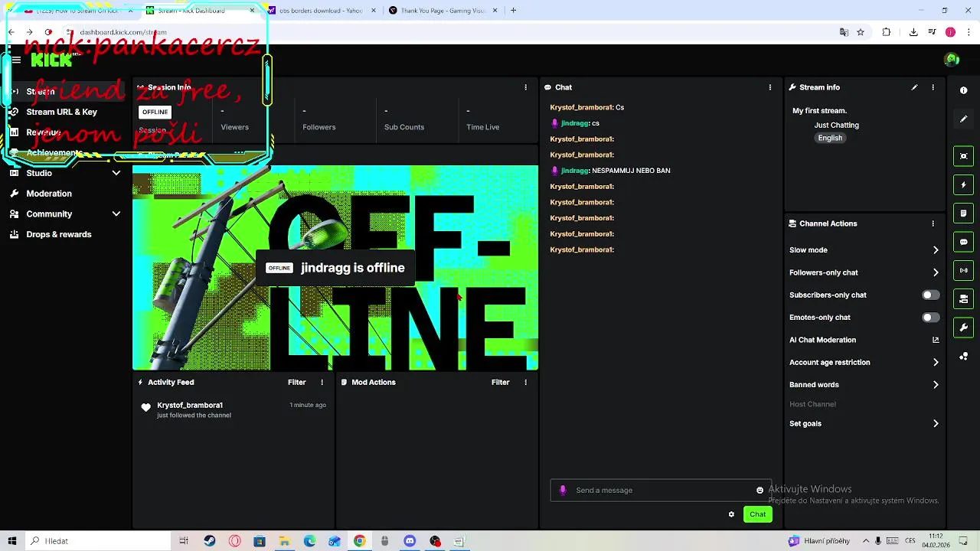Click Filter in the Mod Actions header
The width and height of the screenshot is (980, 551).
tap(500, 382)
